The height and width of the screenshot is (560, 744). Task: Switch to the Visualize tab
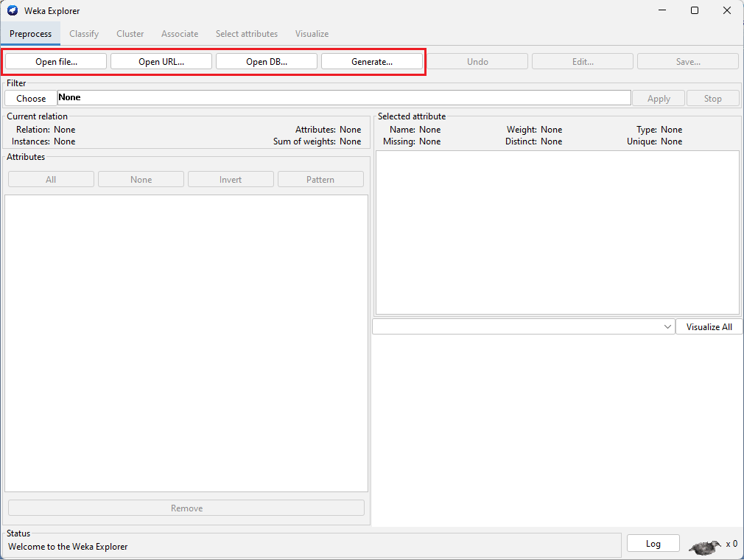312,34
